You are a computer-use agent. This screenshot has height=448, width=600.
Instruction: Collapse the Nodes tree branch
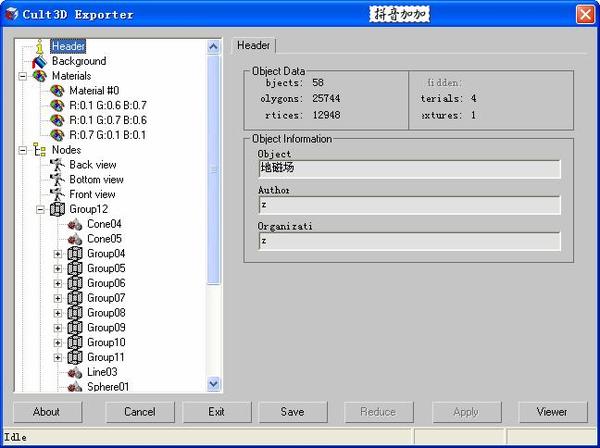click(23, 150)
